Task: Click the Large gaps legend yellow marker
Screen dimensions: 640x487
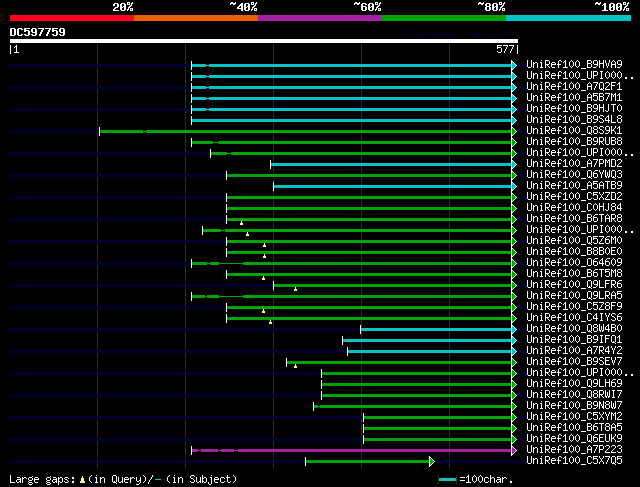Action: (x=82, y=479)
